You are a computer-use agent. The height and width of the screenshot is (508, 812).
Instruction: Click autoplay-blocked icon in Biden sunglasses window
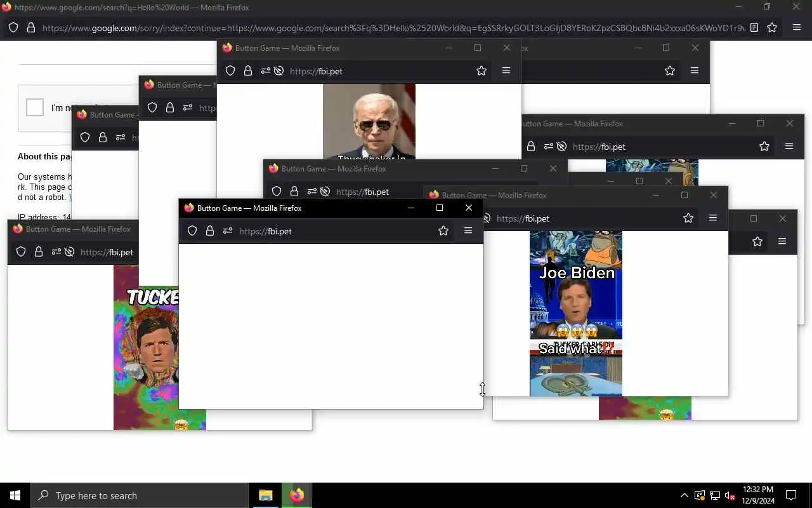[x=278, y=71]
